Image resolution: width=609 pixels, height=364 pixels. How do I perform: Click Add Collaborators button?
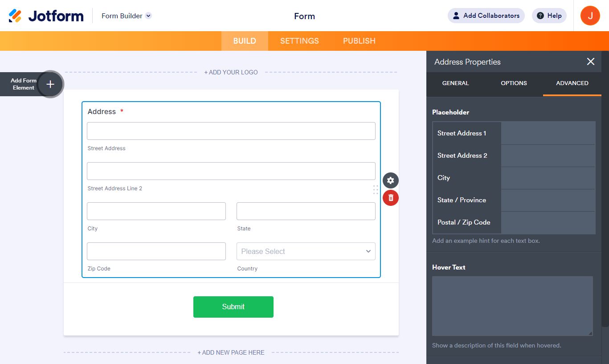click(486, 16)
